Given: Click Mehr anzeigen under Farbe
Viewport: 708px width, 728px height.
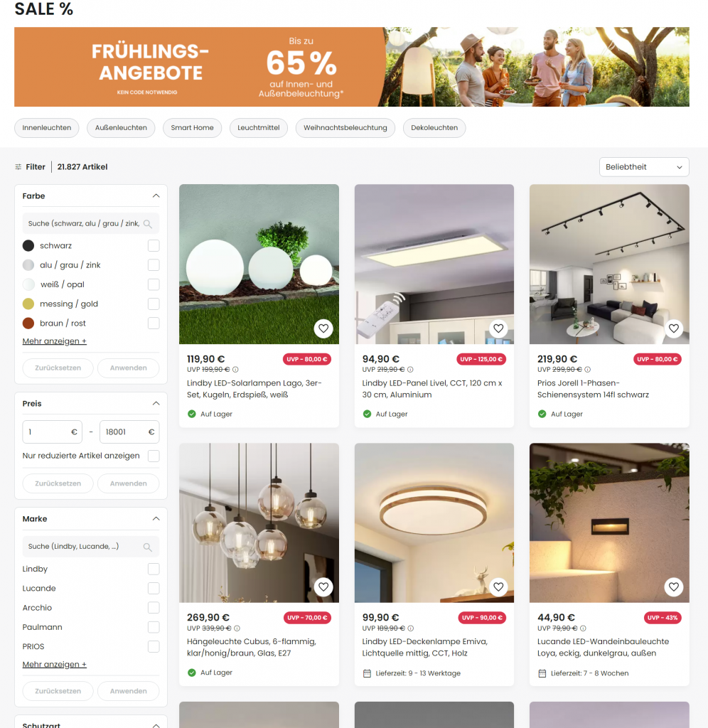Looking at the screenshot, I should coord(54,341).
